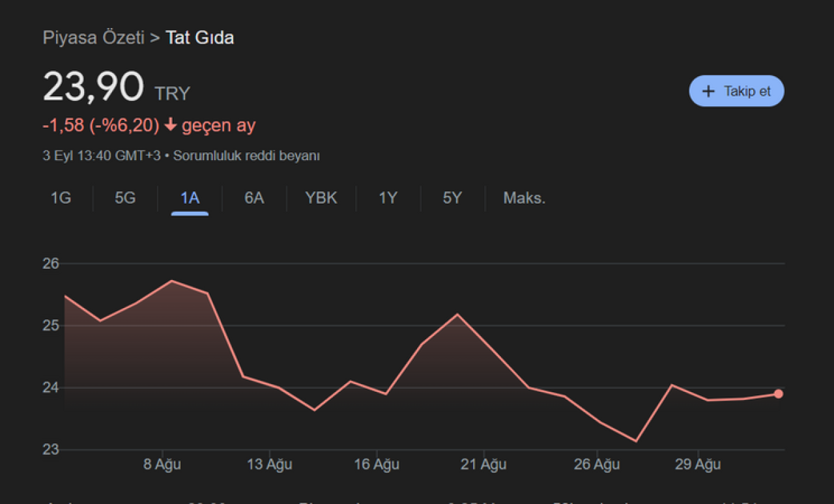This screenshot has width=834, height=504.
Task: Open the Sorumluluk reddi beyanı link
Action: [x=246, y=156]
